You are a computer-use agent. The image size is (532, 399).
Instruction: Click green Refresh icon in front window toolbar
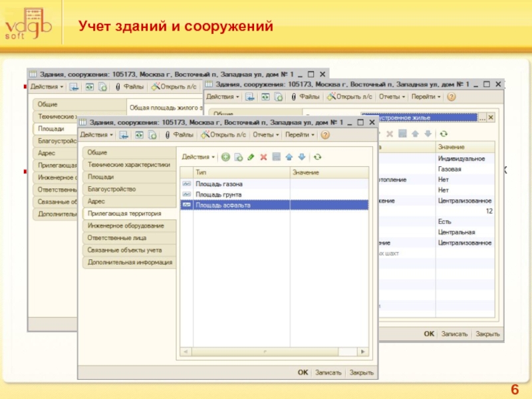317,157
